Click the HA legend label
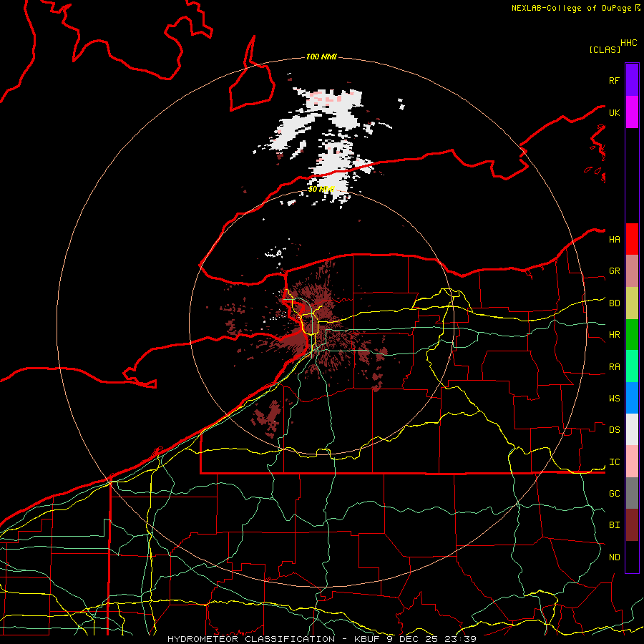Image resolution: width=644 pixels, height=644 pixels. [x=614, y=239]
